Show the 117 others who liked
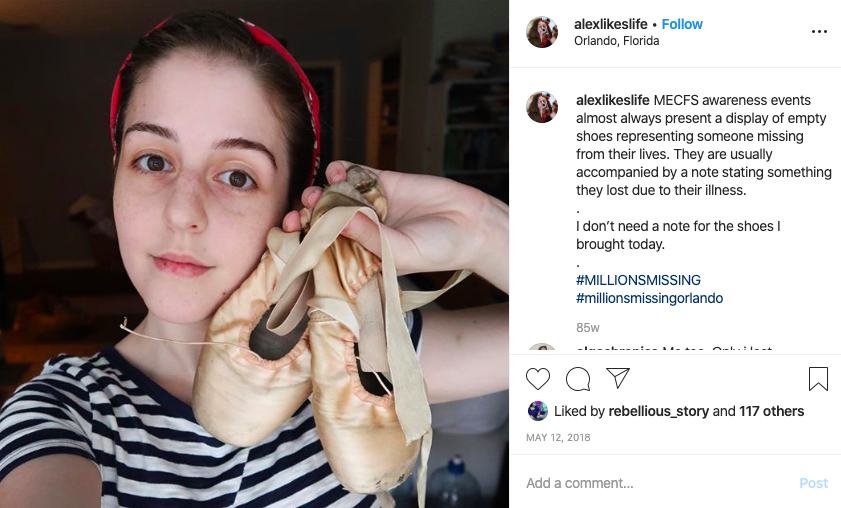This screenshot has height=508, width=841. (771, 411)
